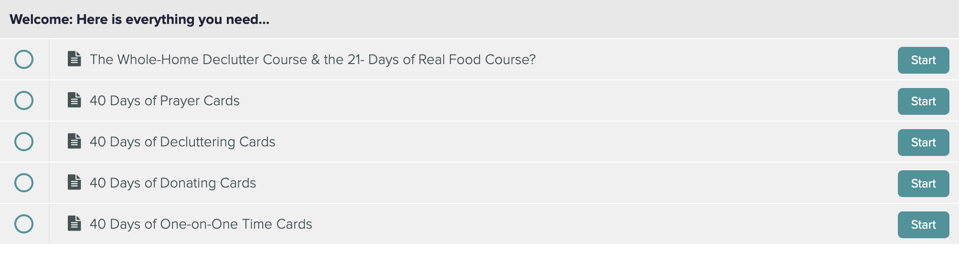Screen dimensions: 980x265
Task: Click document icon beside One-on-One Time Cards
Action: tap(74, 223)
